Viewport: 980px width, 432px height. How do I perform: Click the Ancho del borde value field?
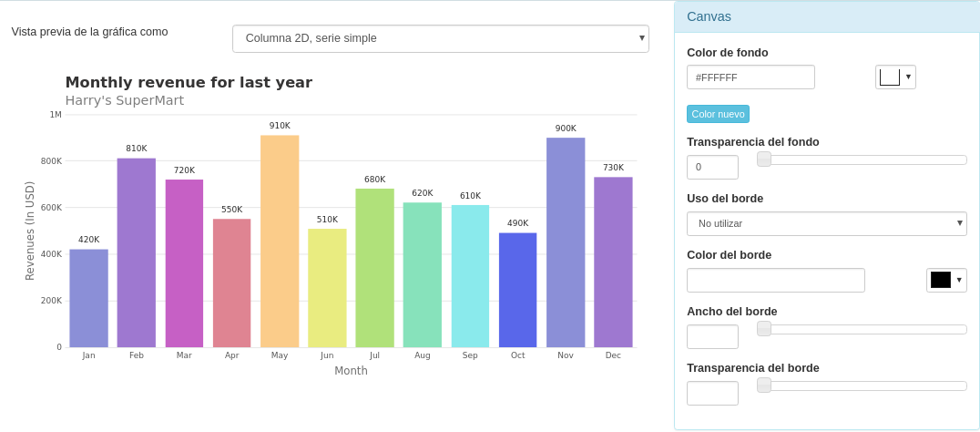click(x=712, y=336)
